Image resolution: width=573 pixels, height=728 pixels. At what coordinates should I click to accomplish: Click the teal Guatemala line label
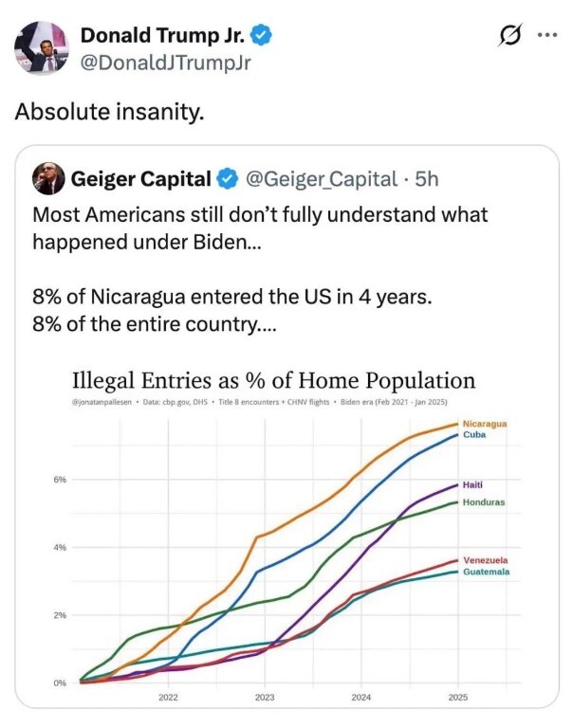(x=486, y=572)
